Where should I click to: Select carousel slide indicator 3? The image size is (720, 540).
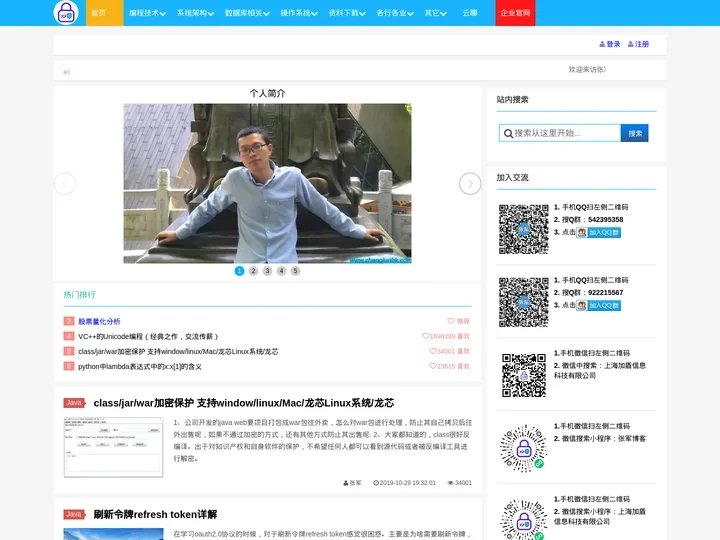coord(267,271)
